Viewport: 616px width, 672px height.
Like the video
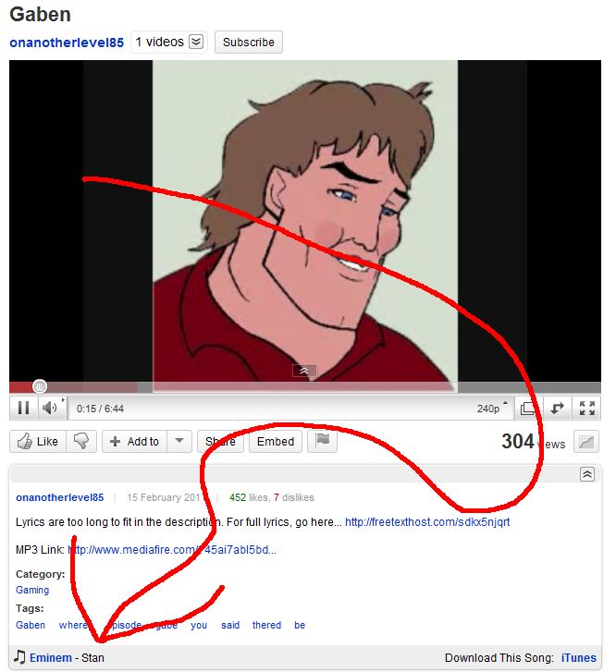(38, 441)
